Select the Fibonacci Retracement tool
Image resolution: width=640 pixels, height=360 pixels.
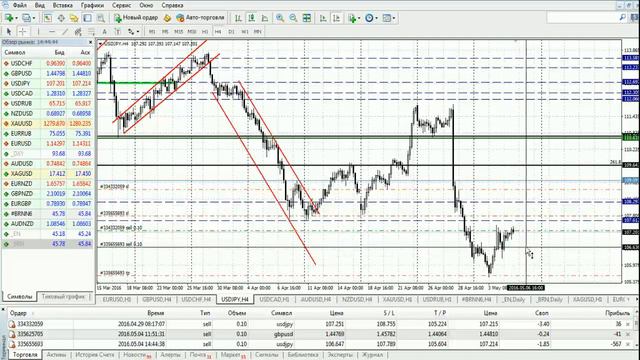point(91,31)
